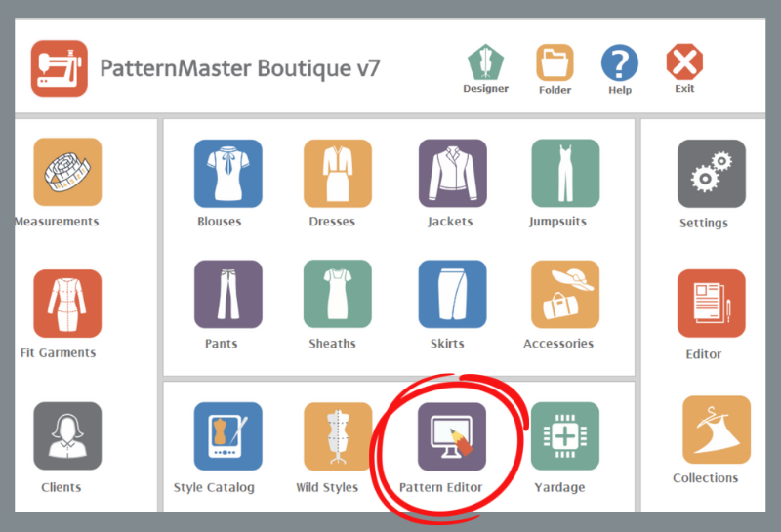Click the Wild Styles text label

[327, 488]
